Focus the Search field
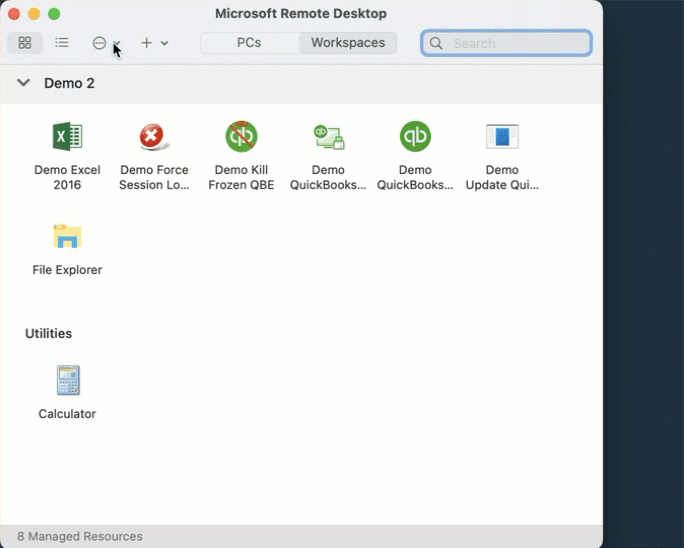The height and width of the screenshot is (548, 684). pyautogui.click(x=506, y=43)
